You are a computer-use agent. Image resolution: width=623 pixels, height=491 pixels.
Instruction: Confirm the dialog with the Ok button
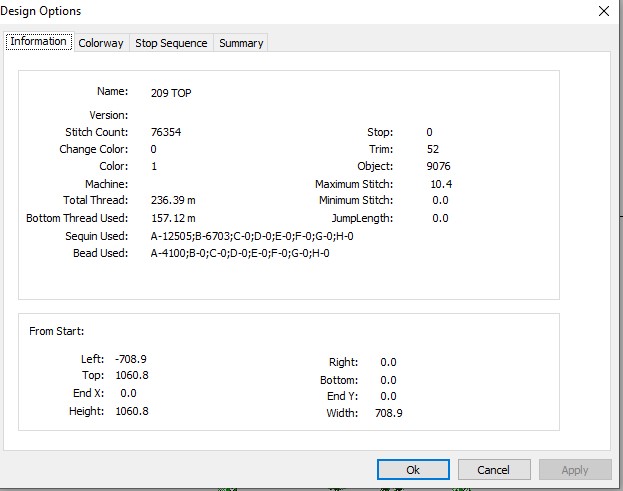click(413, 470)
